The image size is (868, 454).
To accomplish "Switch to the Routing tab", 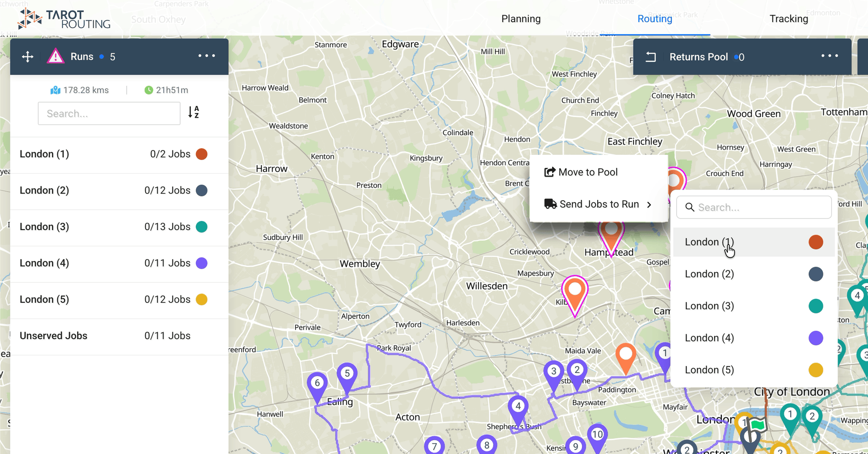I will [x=654, y=19].
